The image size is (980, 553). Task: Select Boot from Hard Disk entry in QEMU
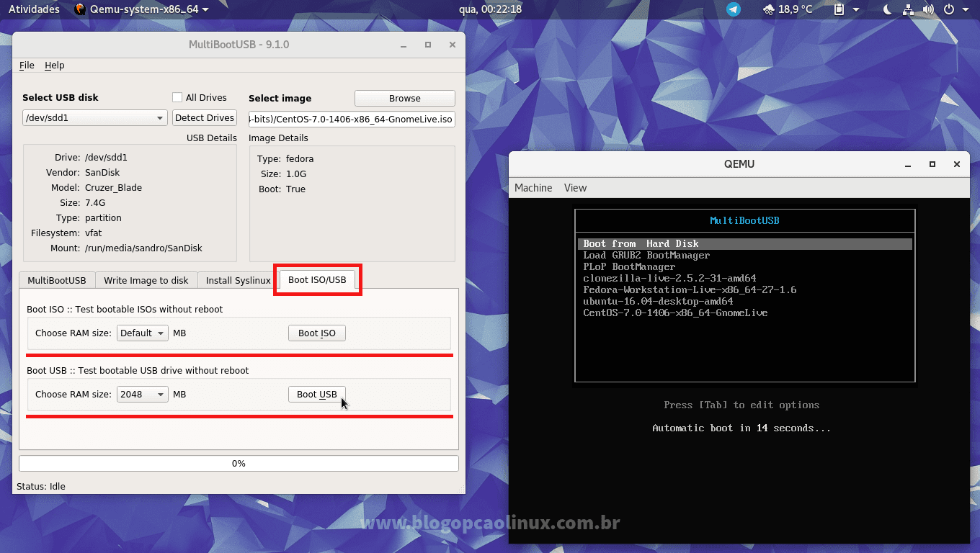coord(745,243)
